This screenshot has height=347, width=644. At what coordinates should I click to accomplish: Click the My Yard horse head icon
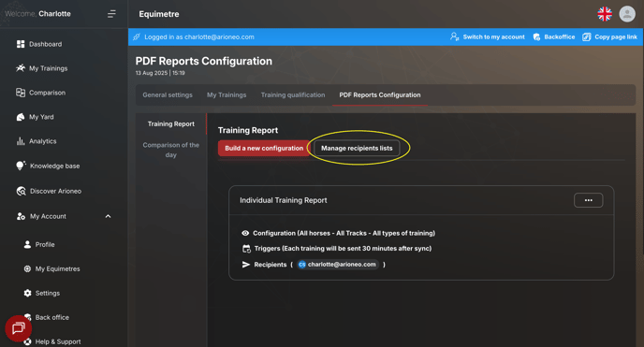(x=21, y=117)
